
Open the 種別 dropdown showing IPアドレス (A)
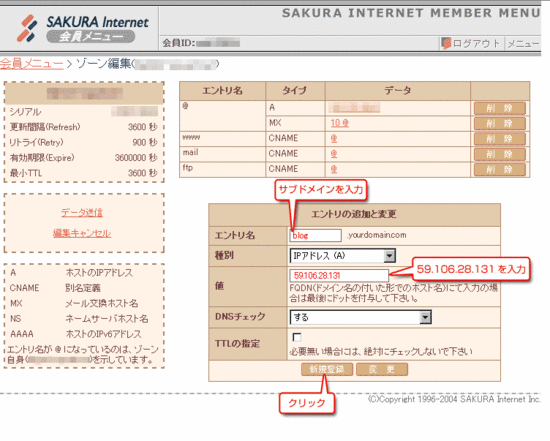tap(342, 255)
